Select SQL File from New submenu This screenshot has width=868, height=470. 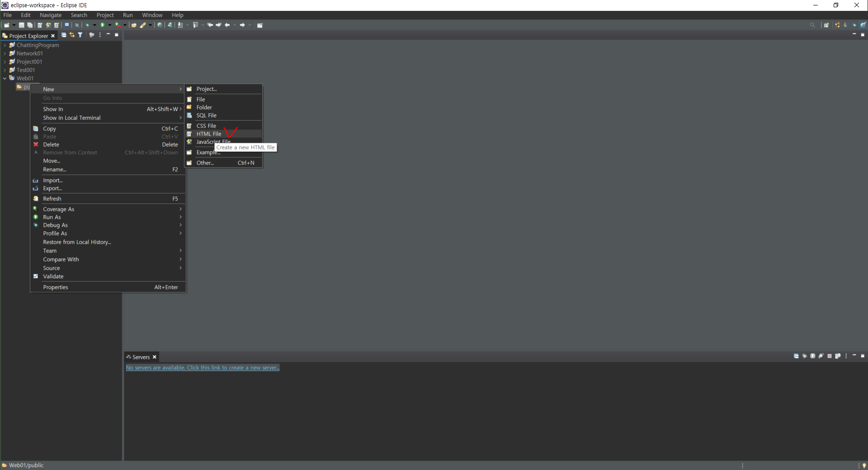coord(223,115)
